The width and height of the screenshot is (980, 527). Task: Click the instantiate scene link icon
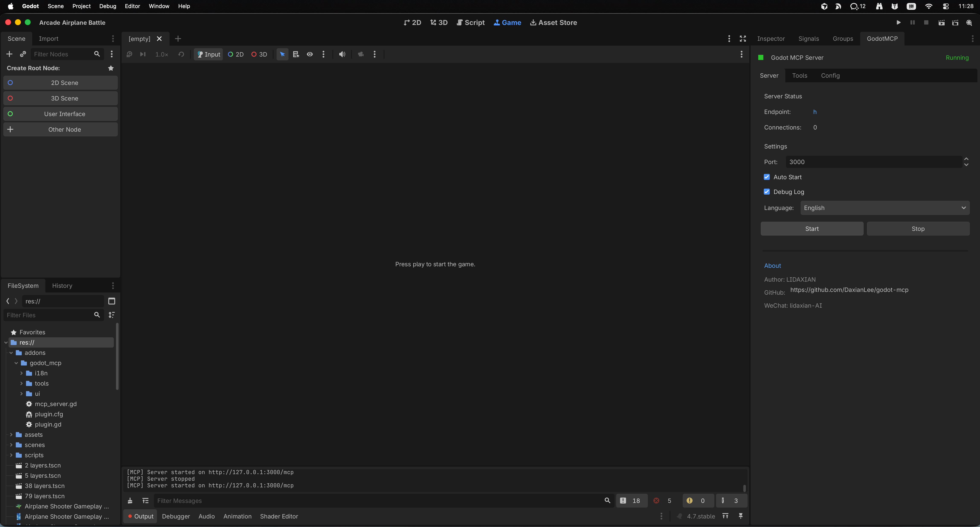23,54
